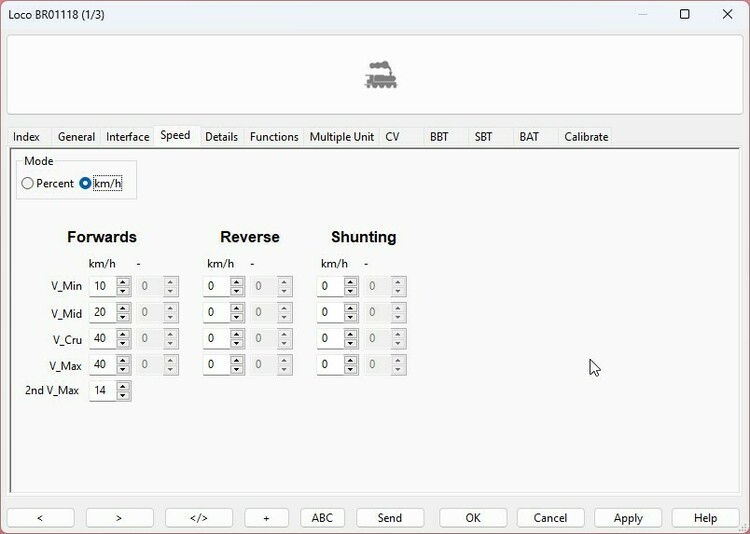Screen dimensions: 750x534
Task: Increase Reverse V_Mid km/h value
Action: pos(236,308)
